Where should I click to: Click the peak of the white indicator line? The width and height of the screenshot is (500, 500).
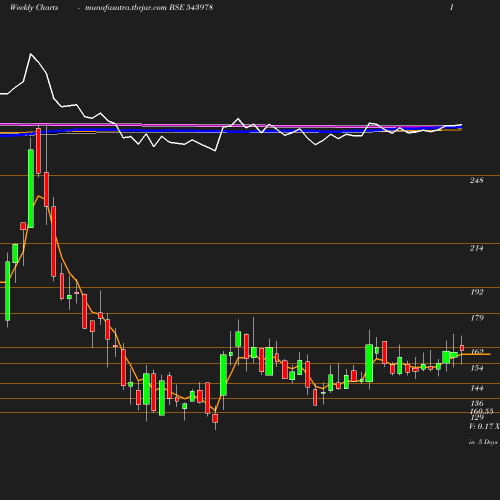pyautogui.click(x=31, y=54)
